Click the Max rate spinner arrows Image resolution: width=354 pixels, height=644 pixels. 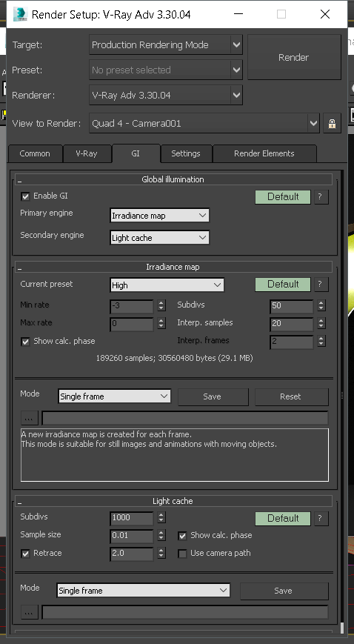tap(161, 324)
